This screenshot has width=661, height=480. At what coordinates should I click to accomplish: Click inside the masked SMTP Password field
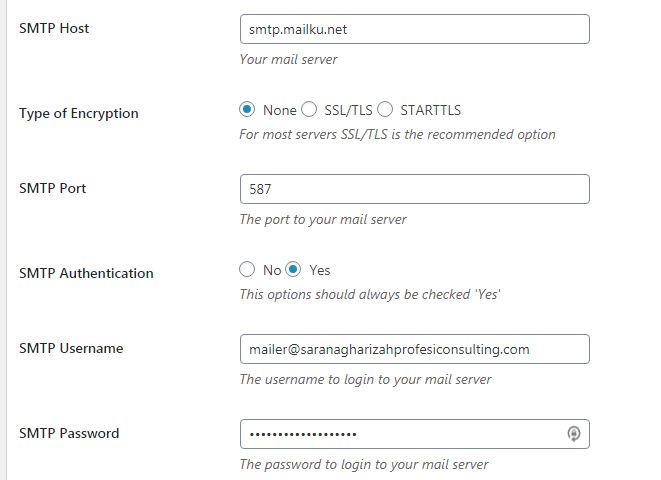[415, 434]
